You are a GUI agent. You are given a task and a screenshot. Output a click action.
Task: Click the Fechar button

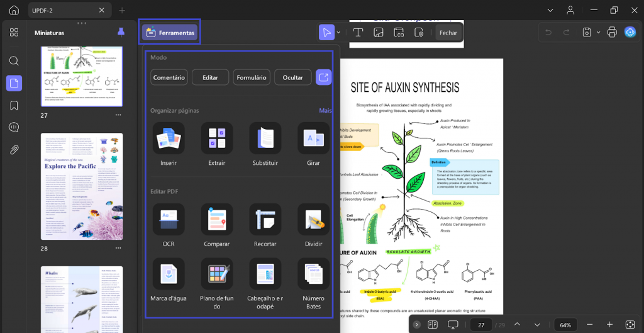pyautogui.click(x=448, y=33)
